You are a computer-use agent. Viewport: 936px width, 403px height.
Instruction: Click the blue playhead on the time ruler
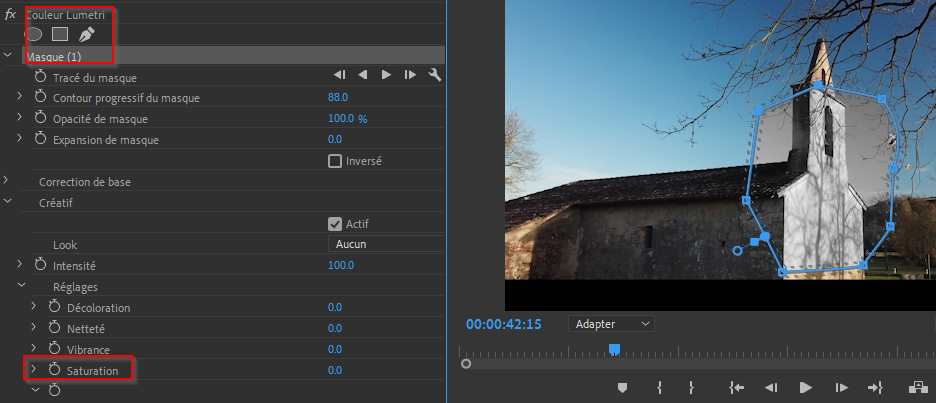point(615,349)
